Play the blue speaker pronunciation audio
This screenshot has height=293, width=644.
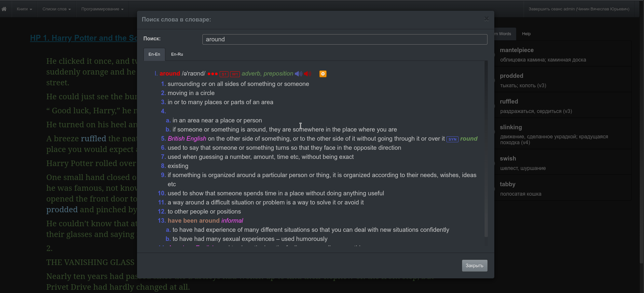point(298,74)
